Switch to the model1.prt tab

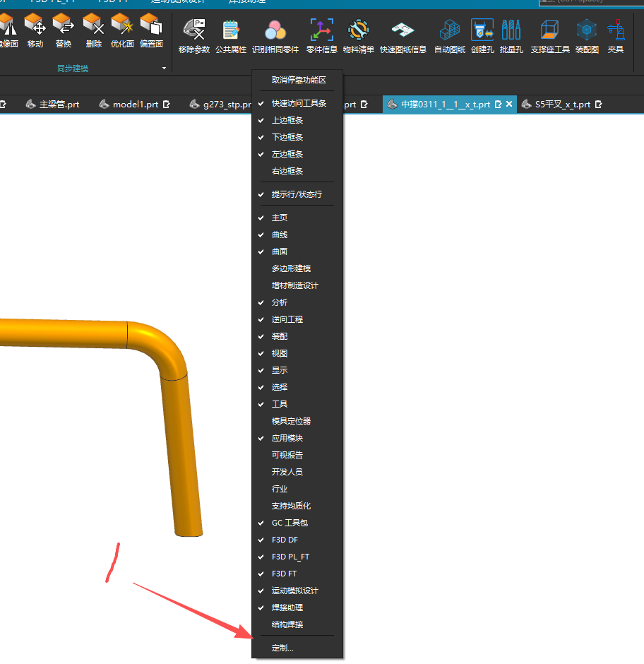(x=135, y=105)
